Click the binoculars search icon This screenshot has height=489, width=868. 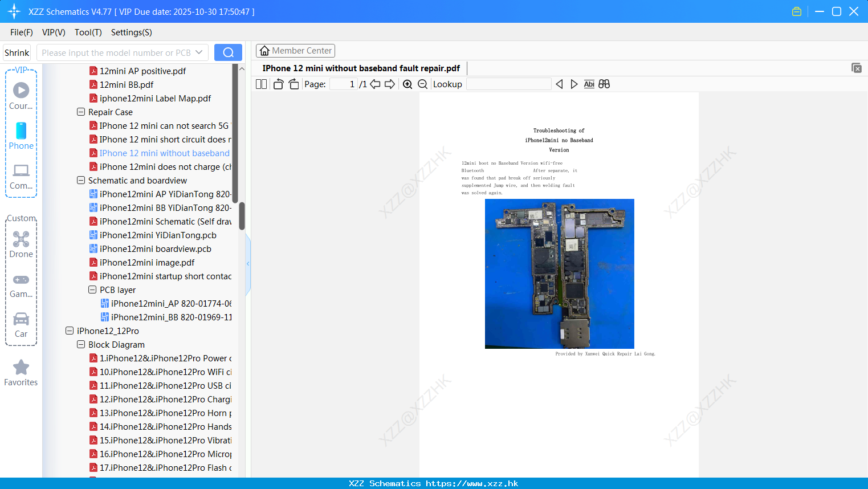click(x=604, y=84)
